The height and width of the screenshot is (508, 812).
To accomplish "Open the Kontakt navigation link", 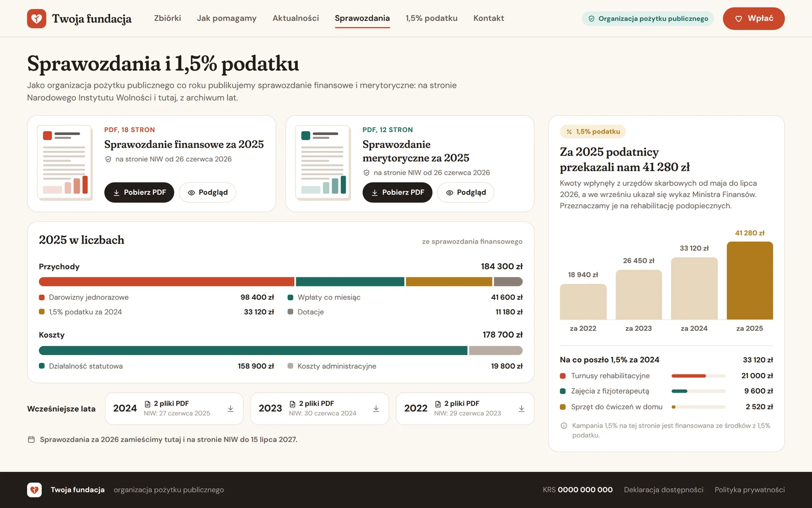I will click(x=489, y=18).
